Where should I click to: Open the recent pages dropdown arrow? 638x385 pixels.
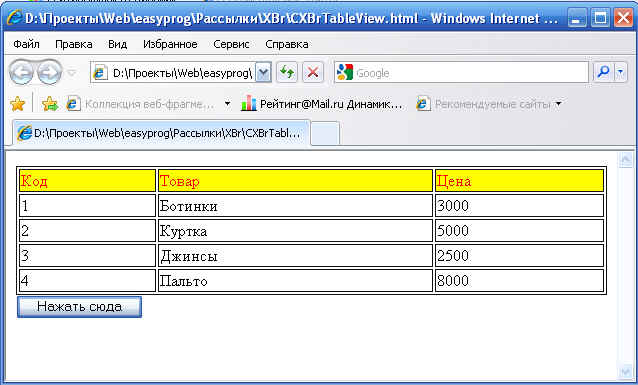coord(72,73)
